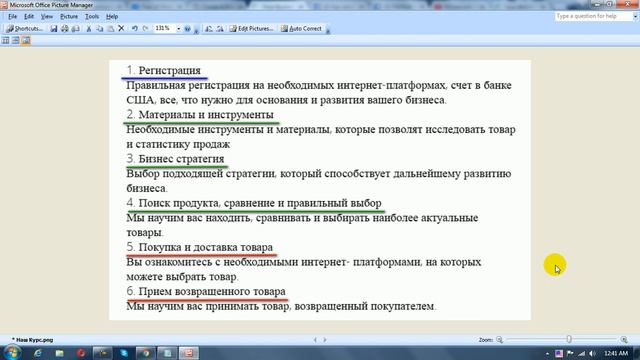Go to the previous picture arrow
The height and width of the screenshot is (360, 640).
[315, 340]
